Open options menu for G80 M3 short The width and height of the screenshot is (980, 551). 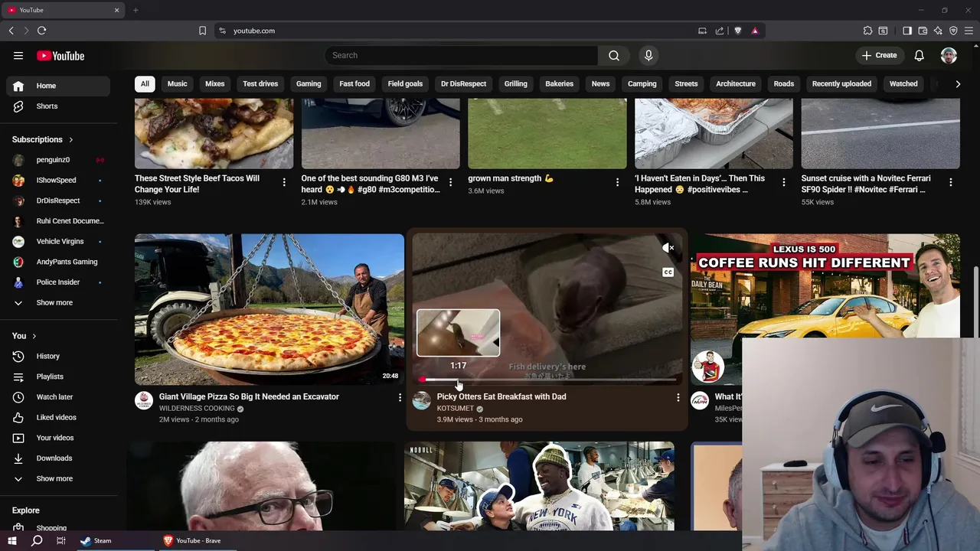click(x=450, y=182)
